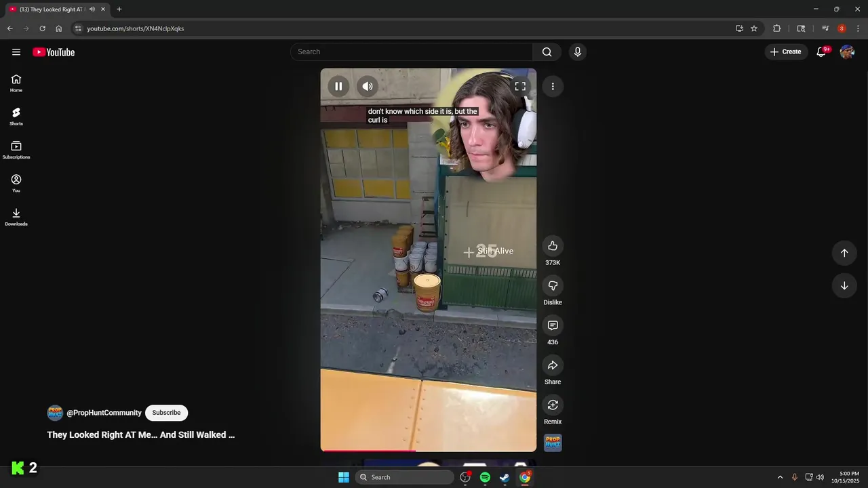Image resolution: width=868 pixels, height=488 pixels.
Task: Open YouTube notifications bell
Action: [x=821, y=52]
